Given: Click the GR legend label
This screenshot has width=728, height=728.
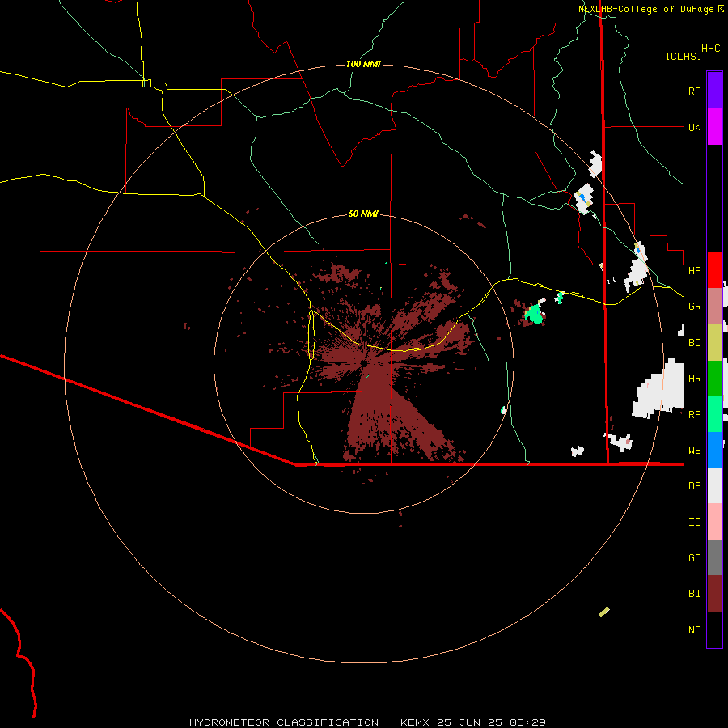Looking at the screenshot, I should [694, 307].
